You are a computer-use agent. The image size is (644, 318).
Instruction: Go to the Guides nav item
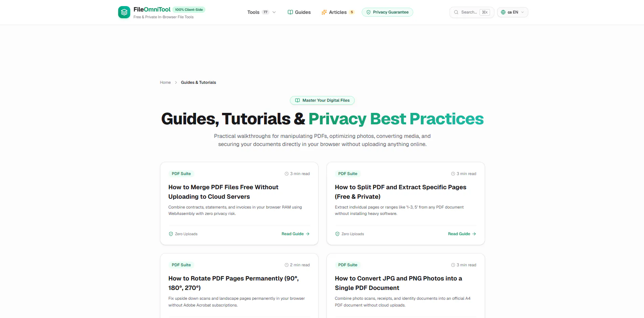point(299,12)
